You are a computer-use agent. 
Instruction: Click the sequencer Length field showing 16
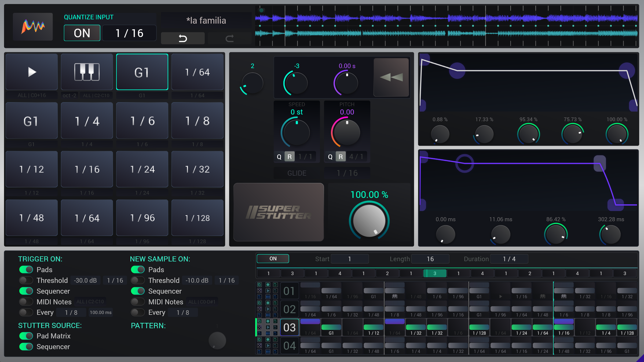[430, 259]
